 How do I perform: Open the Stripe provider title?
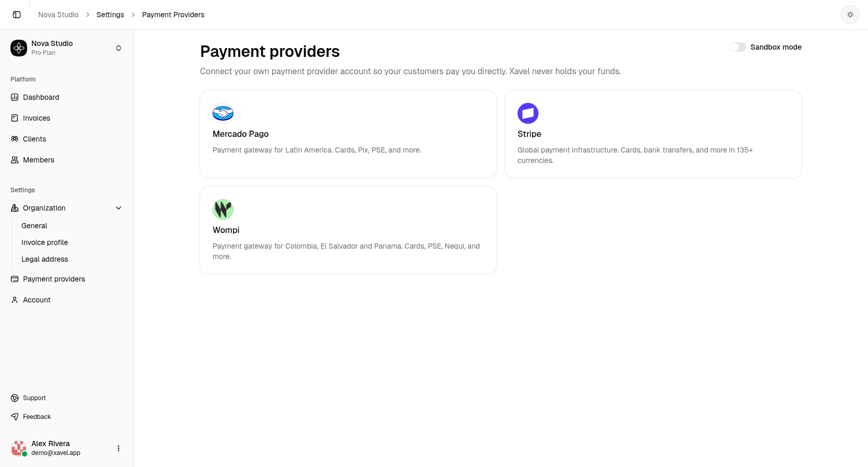pos(530,134)
